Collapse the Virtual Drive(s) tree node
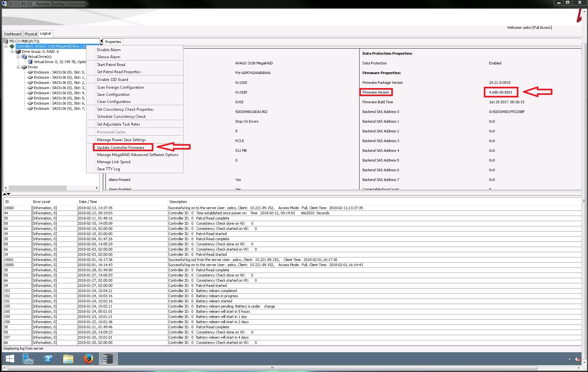Screen dimensions: 588x372 click(18, 57)
